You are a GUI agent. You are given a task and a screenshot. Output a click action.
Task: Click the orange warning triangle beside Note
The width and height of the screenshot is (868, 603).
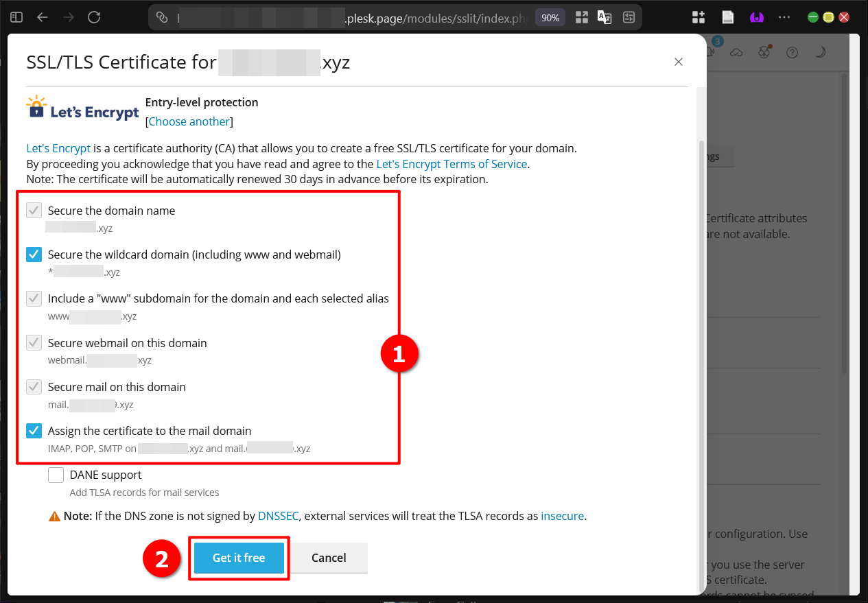55,516
